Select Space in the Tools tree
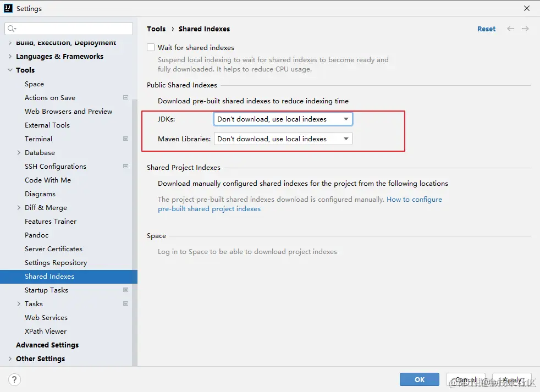Image resolution: width=540 pixels, height=392 pixels. (34, 84)
